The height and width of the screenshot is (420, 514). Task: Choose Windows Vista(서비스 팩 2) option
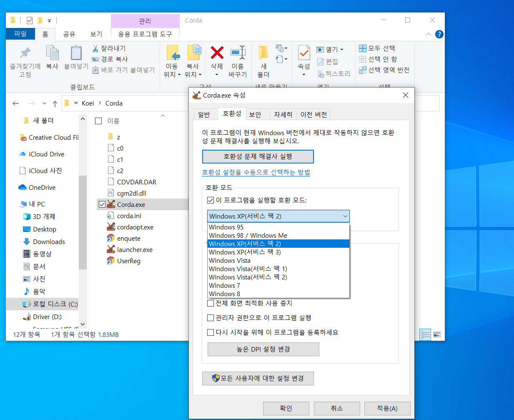pos(278,277)
